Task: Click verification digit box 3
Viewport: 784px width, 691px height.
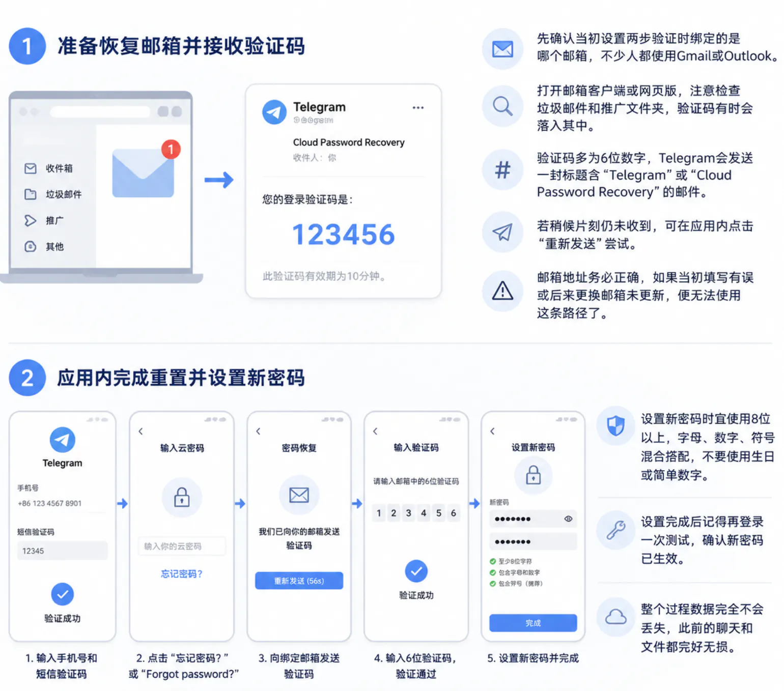Action: (x=409, y=513)
